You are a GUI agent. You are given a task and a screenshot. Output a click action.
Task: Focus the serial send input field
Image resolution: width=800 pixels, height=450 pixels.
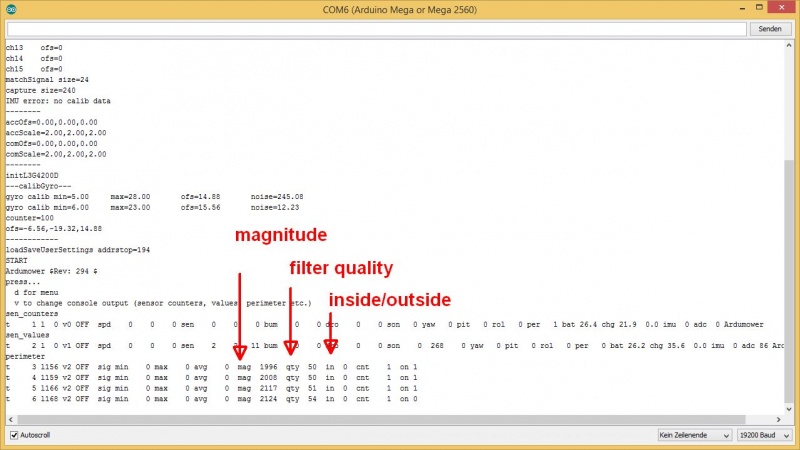(x=377, y=29)
